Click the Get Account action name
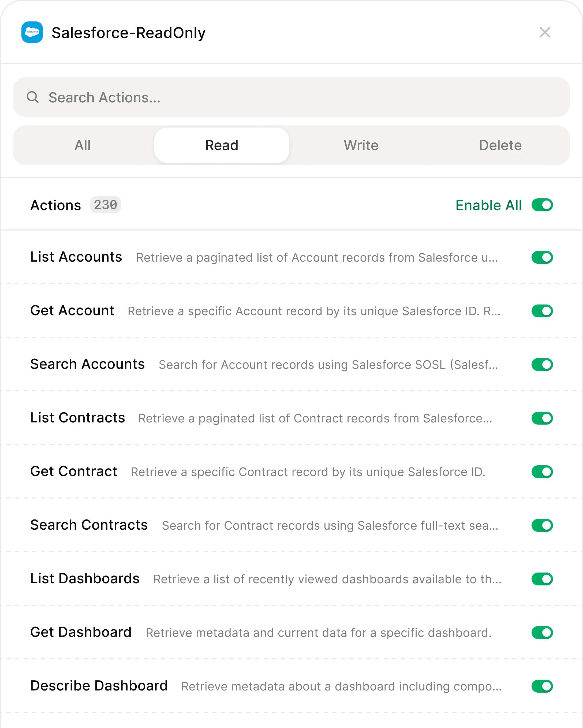The height and width of the screenshot is (728, 583). (x=72, y=311)
